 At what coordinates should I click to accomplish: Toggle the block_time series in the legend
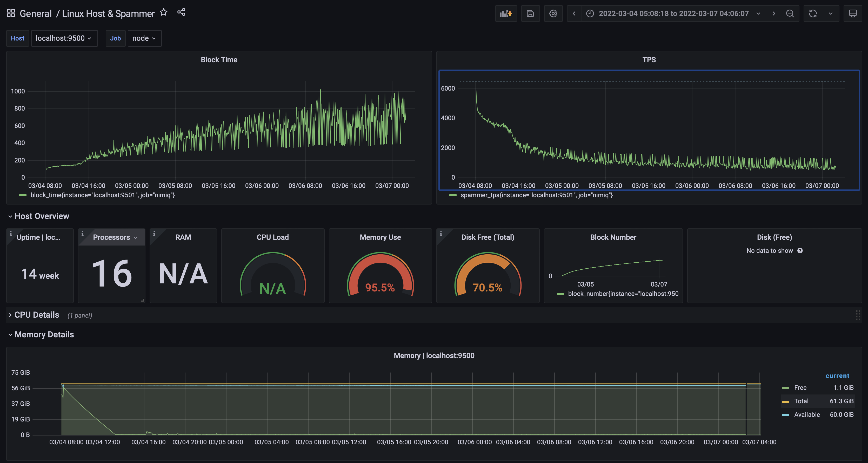tap(103, 195)
